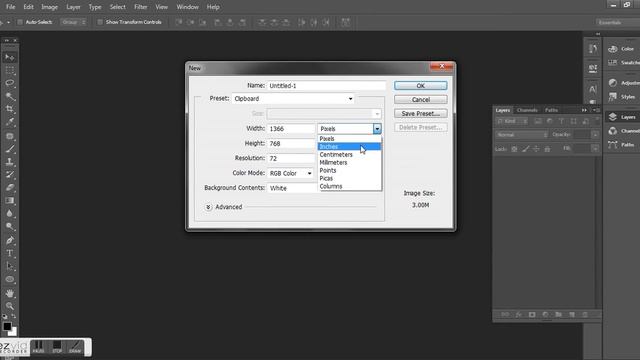Enable Show Transform Controls checkbox
Viewport: 640px width, 360px height.
pos(100,22)
